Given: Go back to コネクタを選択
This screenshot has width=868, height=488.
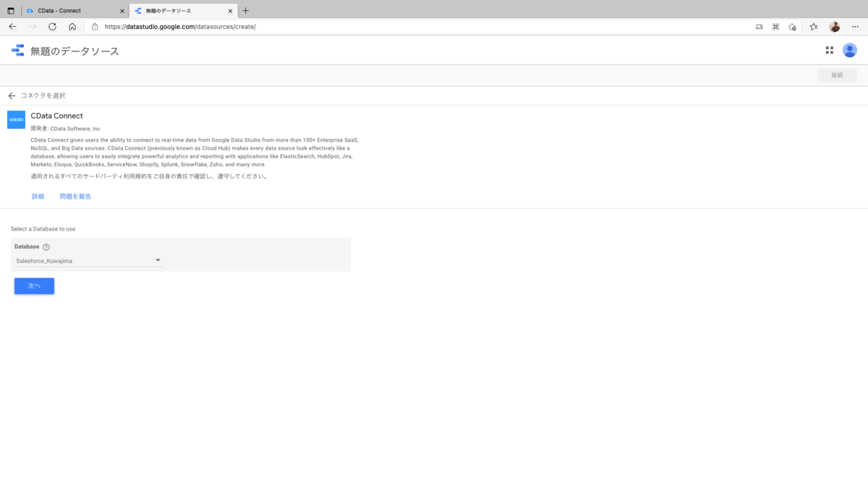Looking at the screenshot, I should pos(12,95).
